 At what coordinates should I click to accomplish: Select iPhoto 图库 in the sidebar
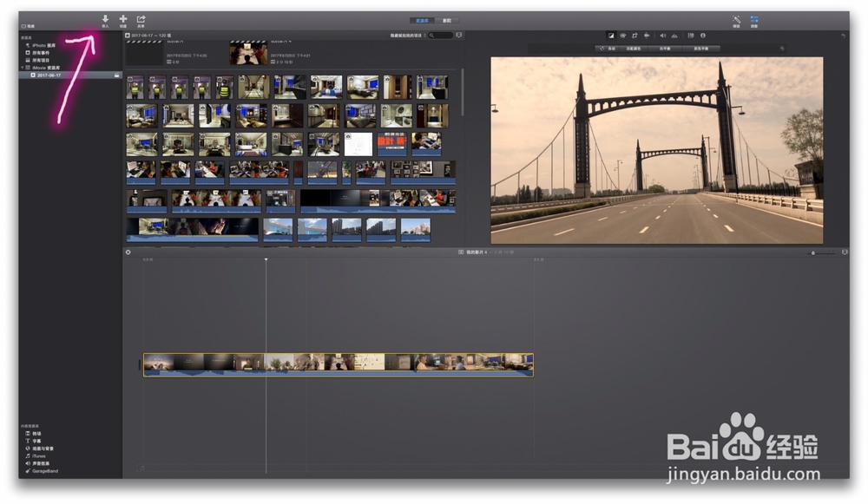[x=43, y=45]
